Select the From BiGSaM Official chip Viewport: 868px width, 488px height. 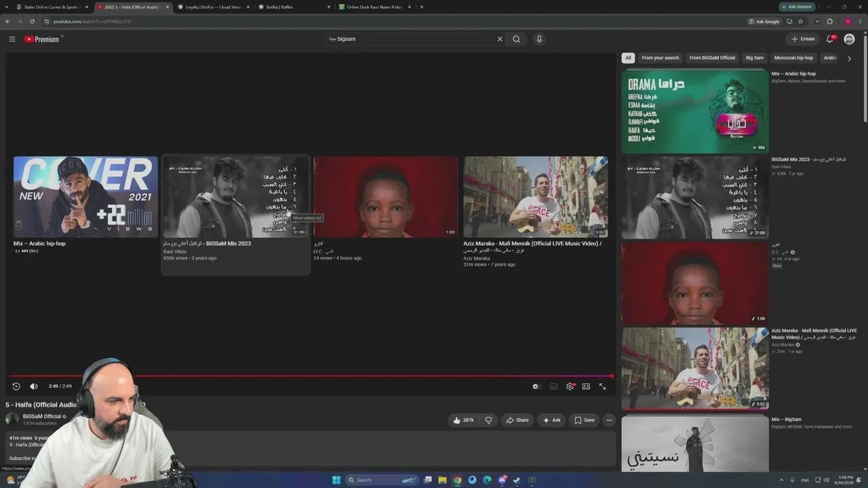[x=712, y=58]
